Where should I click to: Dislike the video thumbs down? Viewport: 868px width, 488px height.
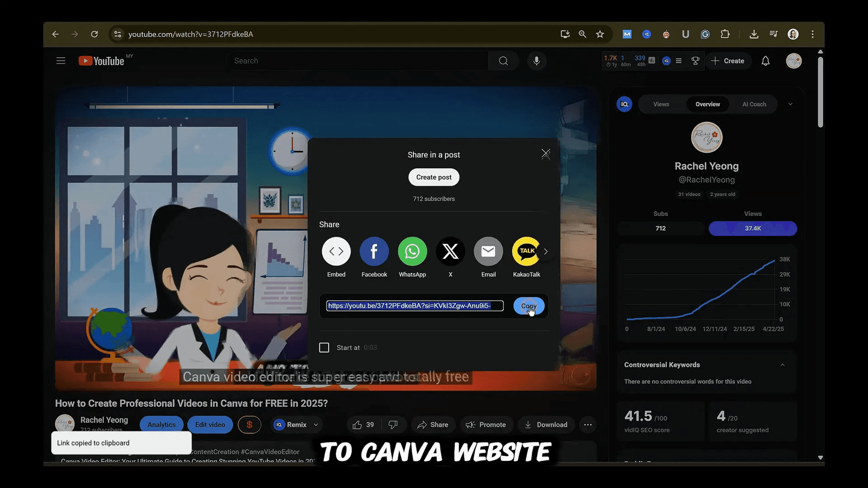pos(393,425)
